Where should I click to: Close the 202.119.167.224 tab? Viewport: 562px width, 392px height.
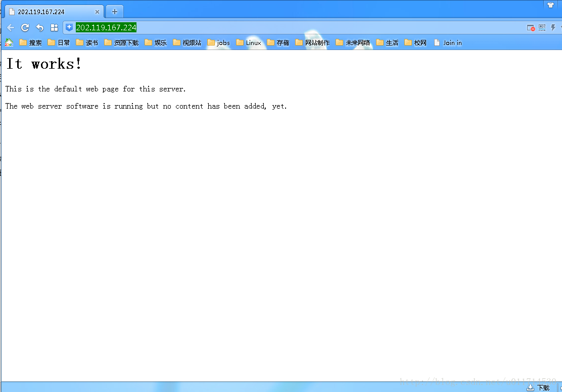tap(97, 12)
